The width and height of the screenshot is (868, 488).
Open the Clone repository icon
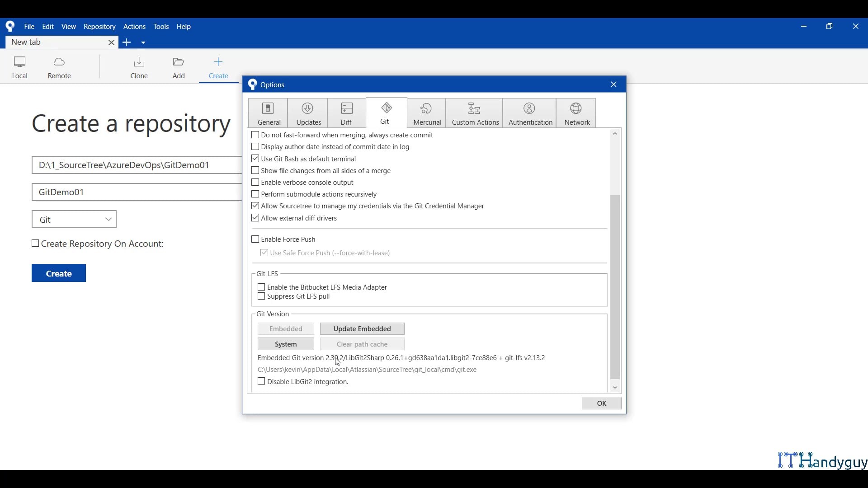pyautogui.click(x=139, y=67)
